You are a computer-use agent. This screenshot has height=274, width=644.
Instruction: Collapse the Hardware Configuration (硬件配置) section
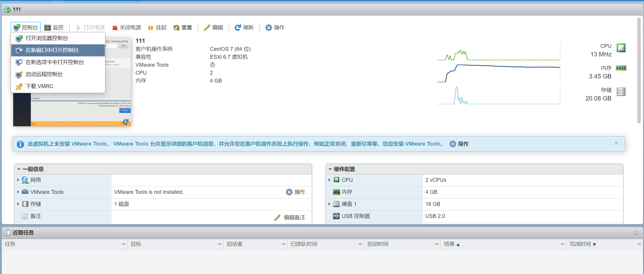point(330,169)
